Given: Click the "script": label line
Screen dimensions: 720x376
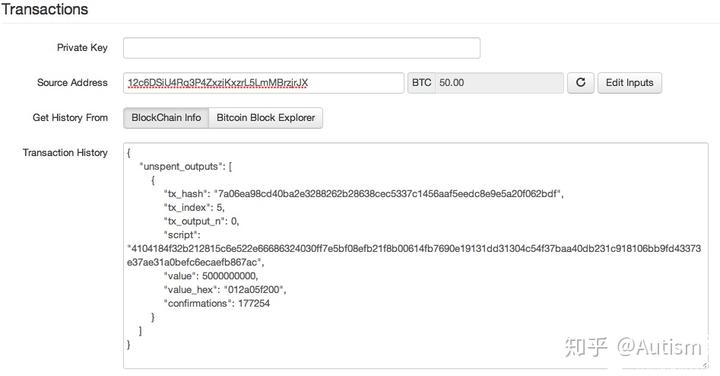Looking at the screenshot, I should click(182, 235).
